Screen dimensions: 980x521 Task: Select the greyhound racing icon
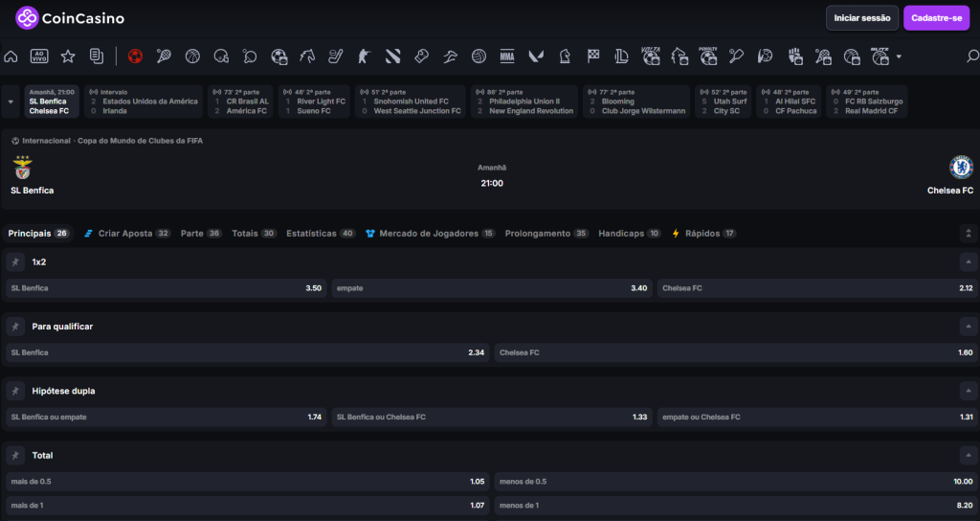pos(450,57)
